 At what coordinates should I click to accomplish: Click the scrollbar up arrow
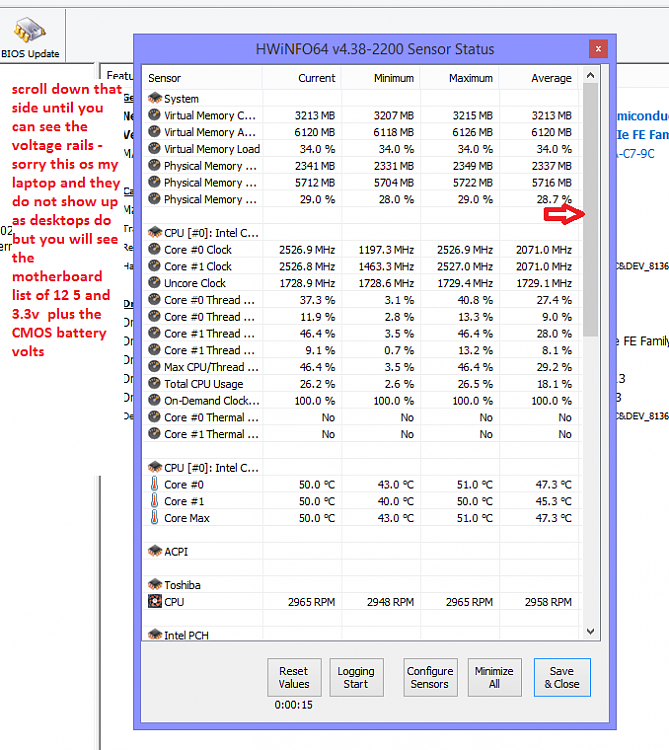(x=591, y=75)
